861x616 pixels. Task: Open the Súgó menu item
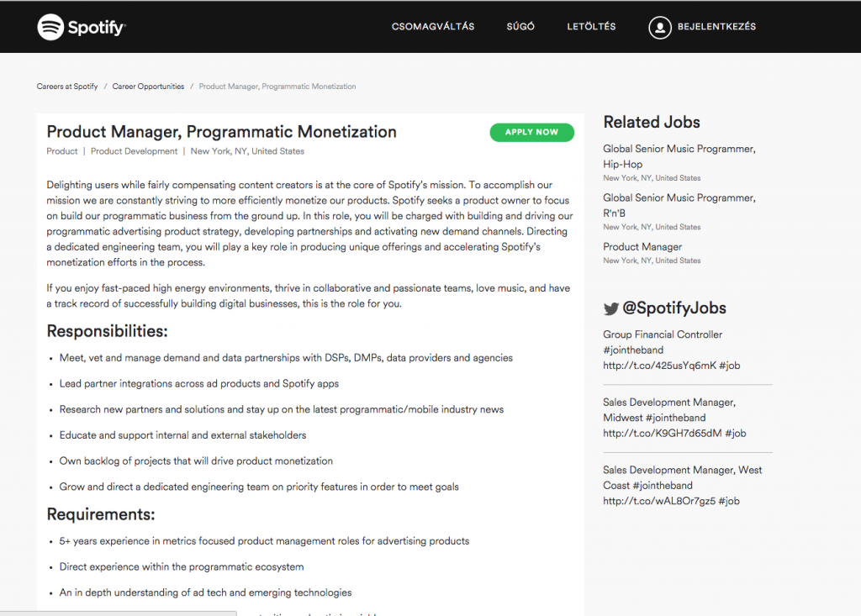[x=520, y=26]
